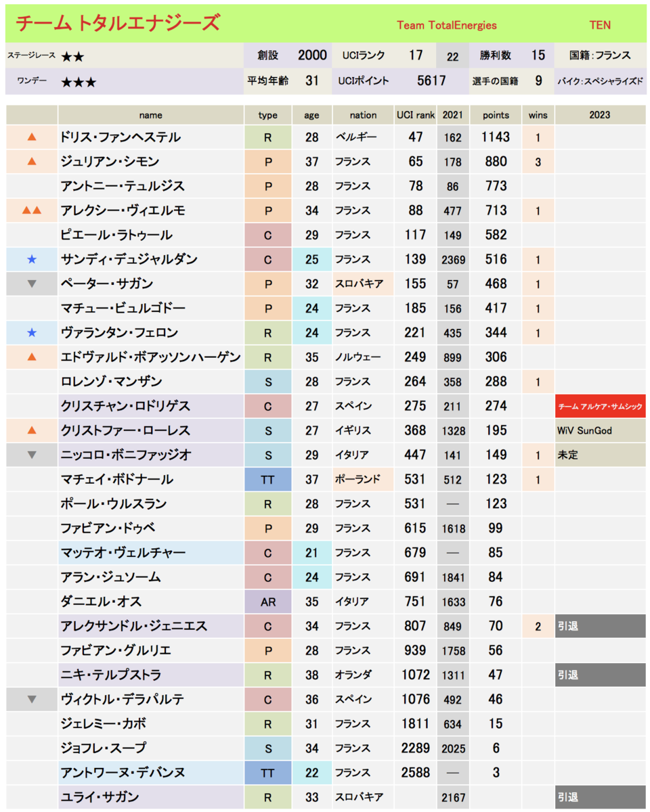
Task: Click the orange up triangle beside エドヴァルド・ボアッソンハーゲン
Action: [31, 357]
